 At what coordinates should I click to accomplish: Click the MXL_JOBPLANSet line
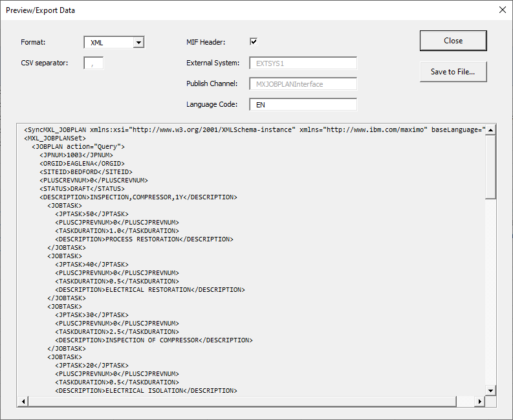click(55, 138)
